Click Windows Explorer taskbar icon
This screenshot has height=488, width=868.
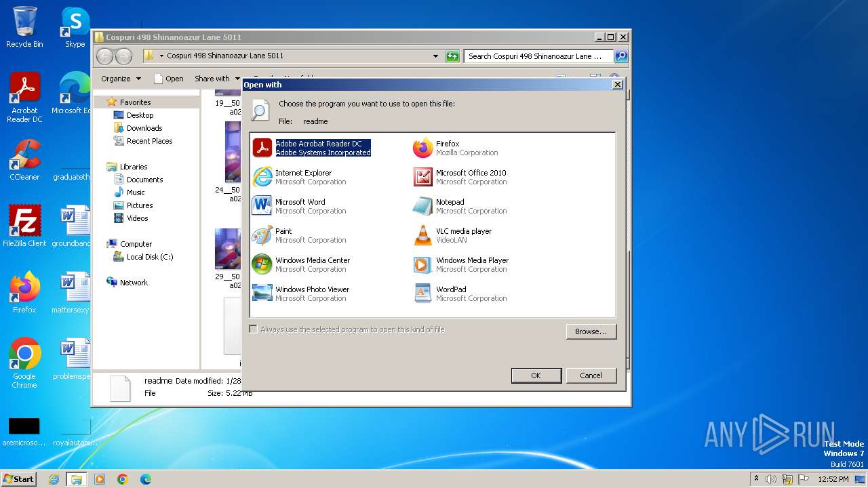click(x=76, y=479)
